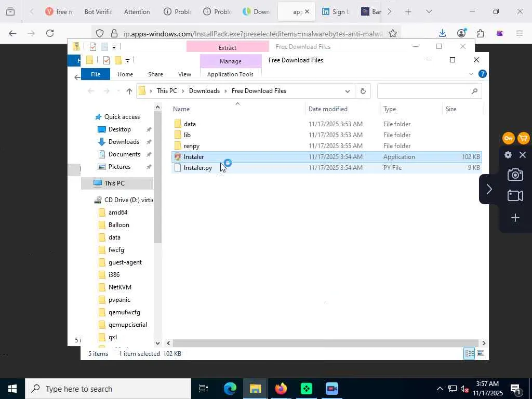This screenshot has height=399, width=532.
Task: Click Downloads in the address path
Action: [x=204, y=91]
